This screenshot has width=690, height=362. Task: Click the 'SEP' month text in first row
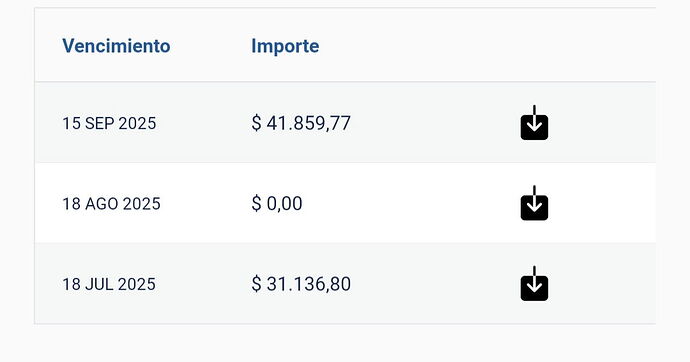[99, 123]
